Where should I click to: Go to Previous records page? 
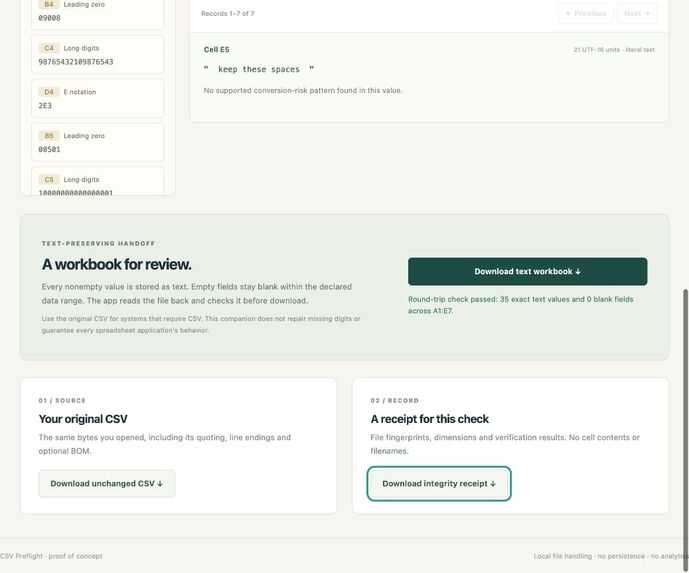(585, 14)
